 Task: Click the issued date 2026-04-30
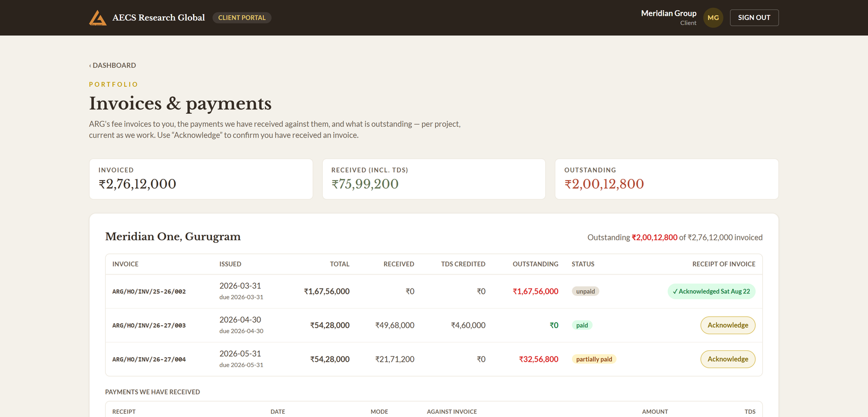[240, 320]
